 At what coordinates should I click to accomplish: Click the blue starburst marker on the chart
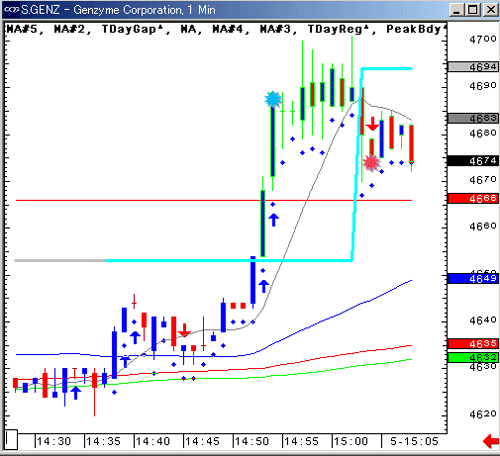(273, 99)
